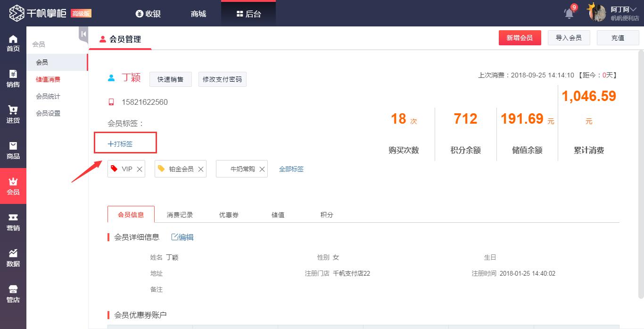Switch to the 积分 tab

point(326,214)
